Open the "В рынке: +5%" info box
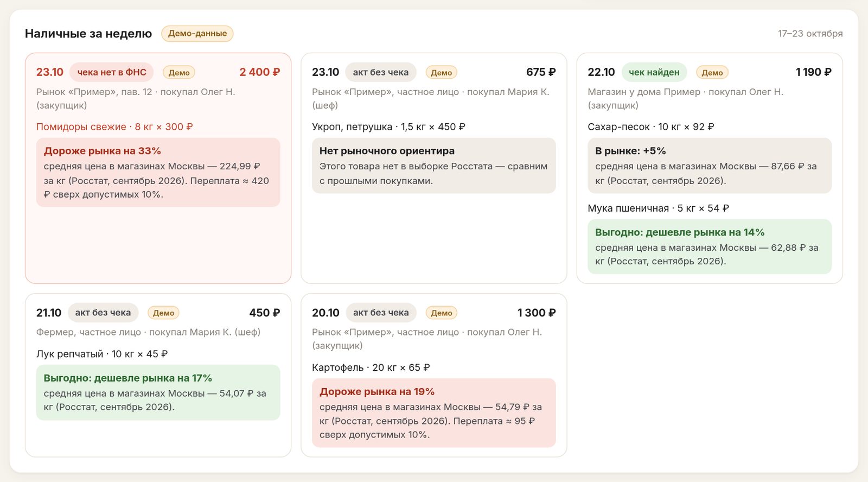The height and width of the screenshot is (482, 868). (710, 166)
